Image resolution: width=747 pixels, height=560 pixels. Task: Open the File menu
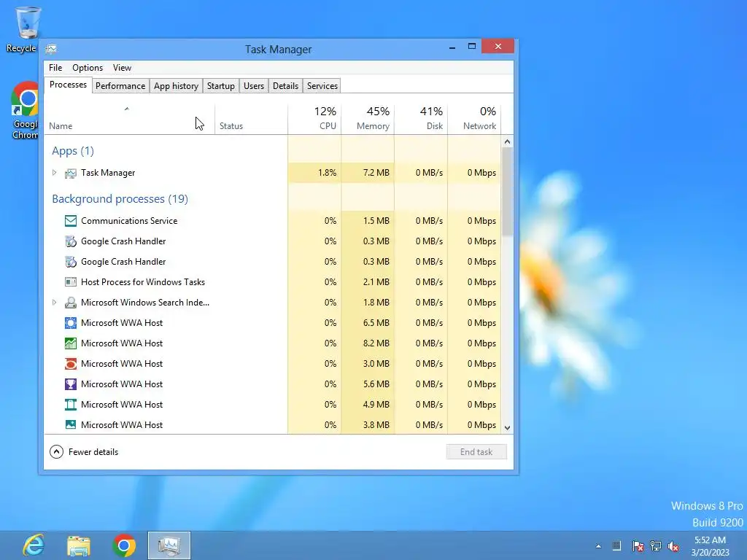(55, 68)
